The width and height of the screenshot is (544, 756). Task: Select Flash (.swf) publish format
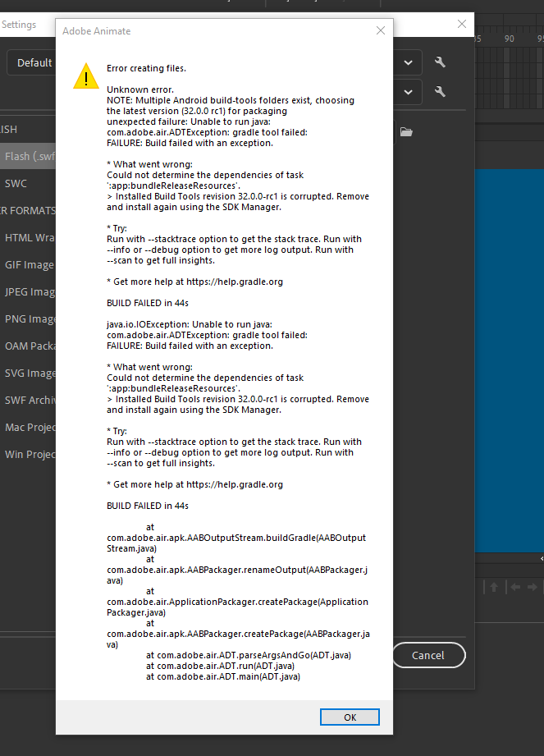pos(28,156)
